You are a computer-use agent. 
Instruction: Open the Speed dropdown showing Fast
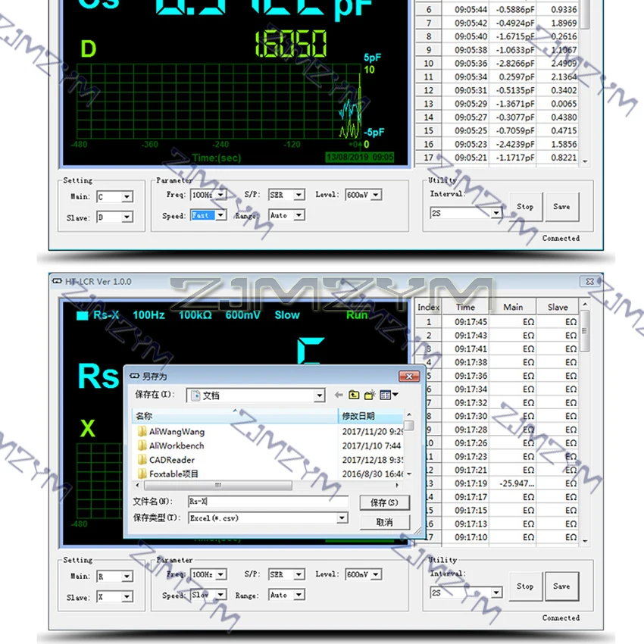click(220, 215)
